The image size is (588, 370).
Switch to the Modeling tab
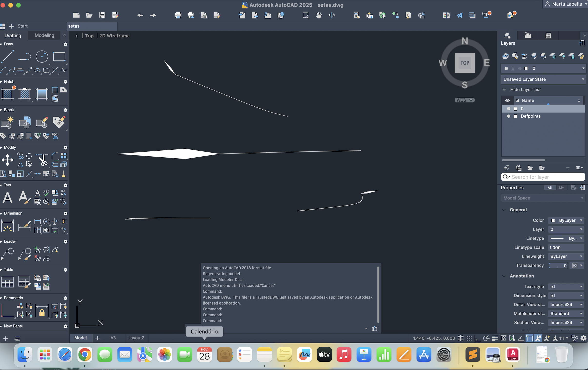pos(44,35)
